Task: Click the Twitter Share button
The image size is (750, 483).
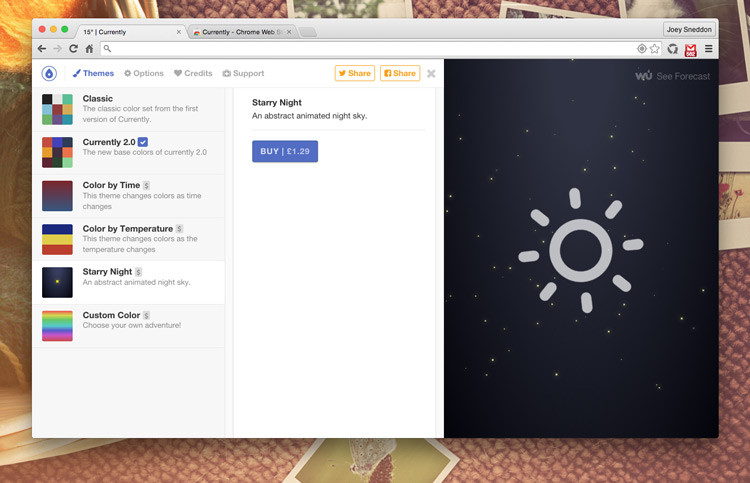Action: point(354,73)
